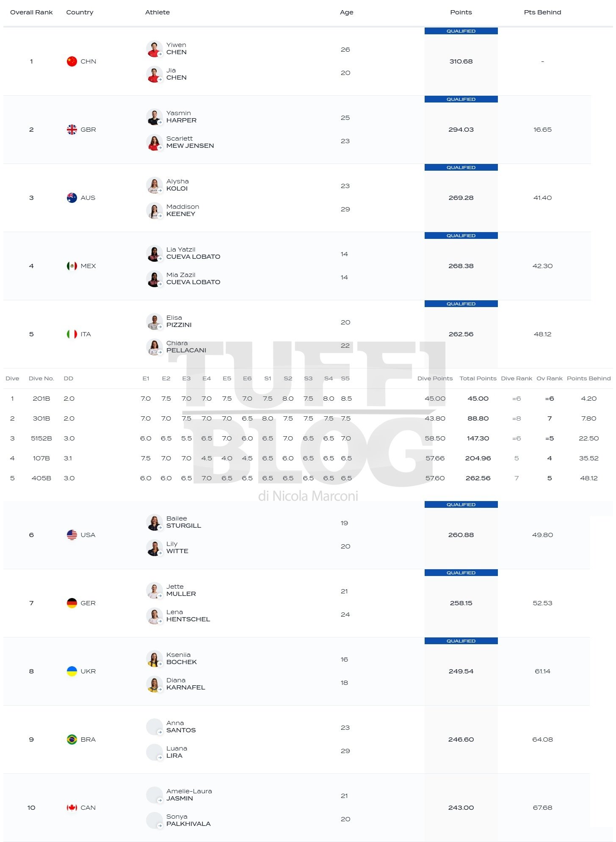Screen dimensions: 616x842
Task: Open Yiwen Chen's athlete photo
Action: point(155,49)
